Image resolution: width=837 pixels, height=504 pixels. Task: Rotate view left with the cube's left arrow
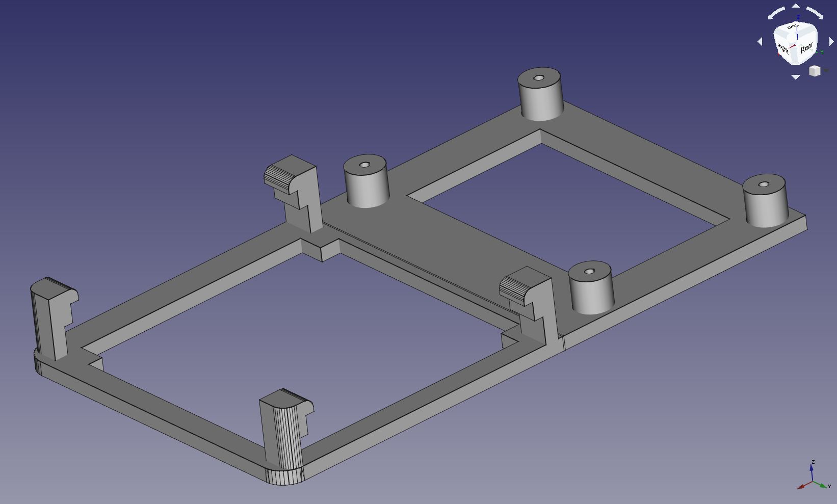pos(760,42)
